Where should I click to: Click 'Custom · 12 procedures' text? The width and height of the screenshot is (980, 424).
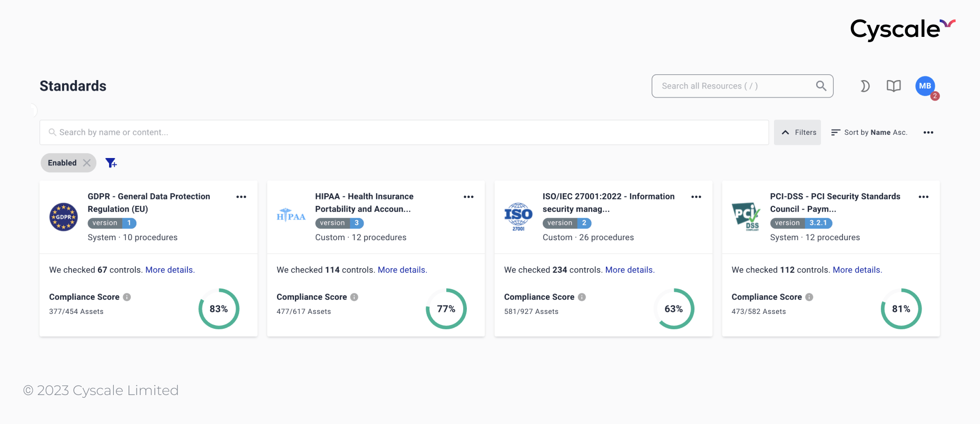361,238
